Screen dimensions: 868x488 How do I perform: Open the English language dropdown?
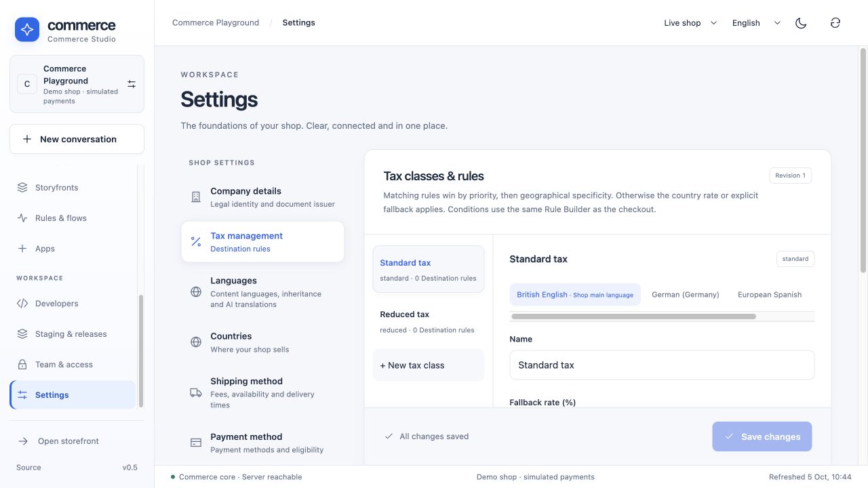pyautogui.click(x=756, y=23)
